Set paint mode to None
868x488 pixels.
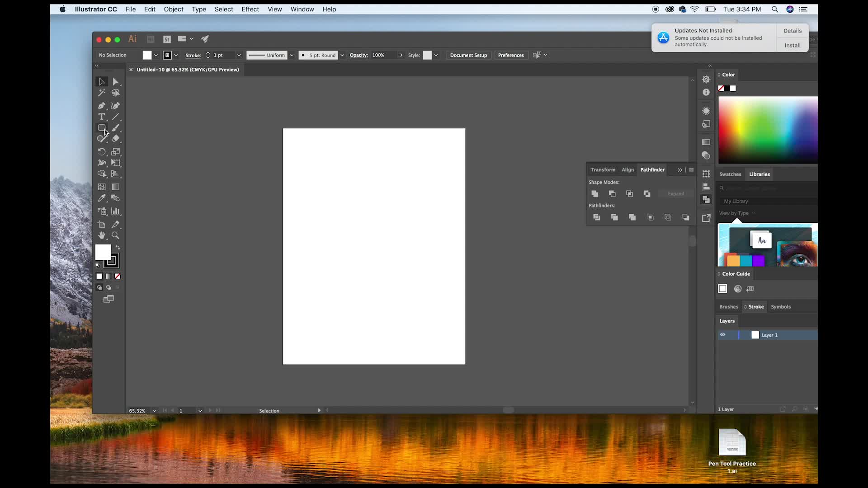click(x=118, y=276)
